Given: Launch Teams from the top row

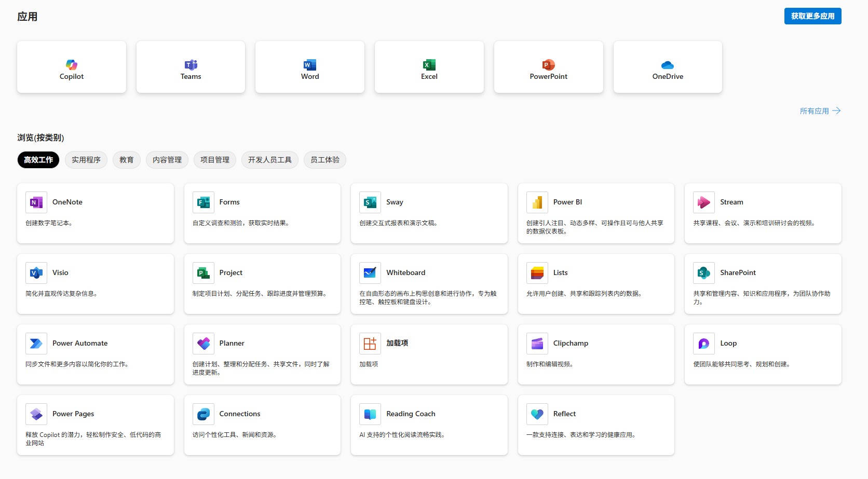Looking at the screenshot, I should click(191, 67).
